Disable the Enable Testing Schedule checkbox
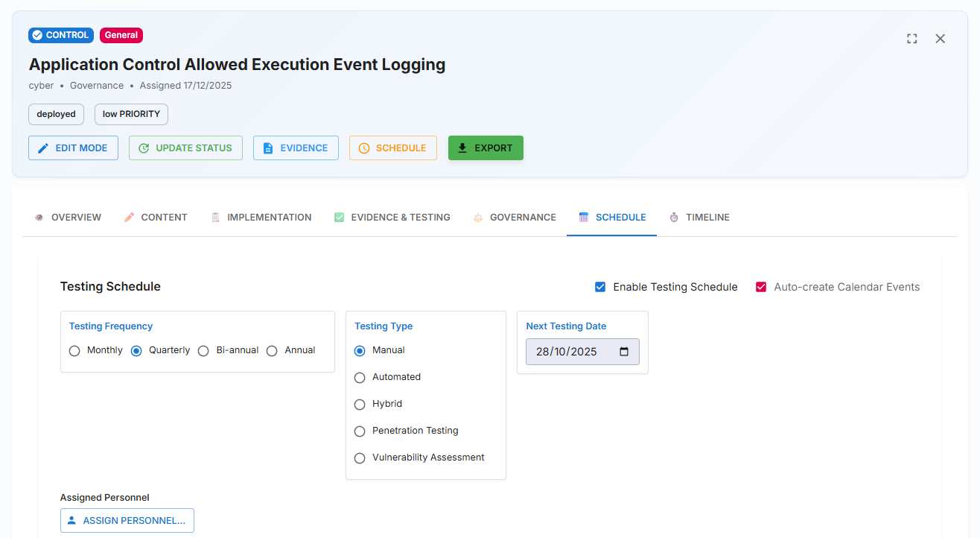 pos(600,287)
